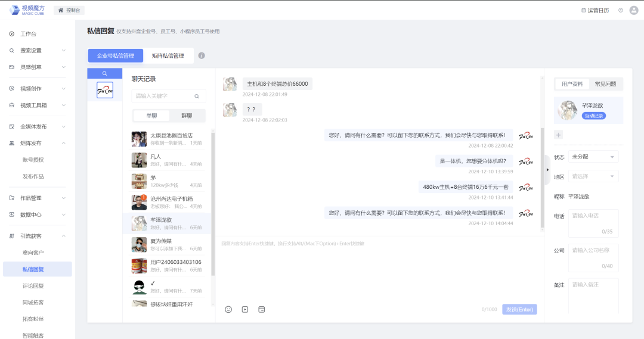This screenshot has height=339, width=644.
Task: Open 评论回复 in the sidebar
Action: 33,286
